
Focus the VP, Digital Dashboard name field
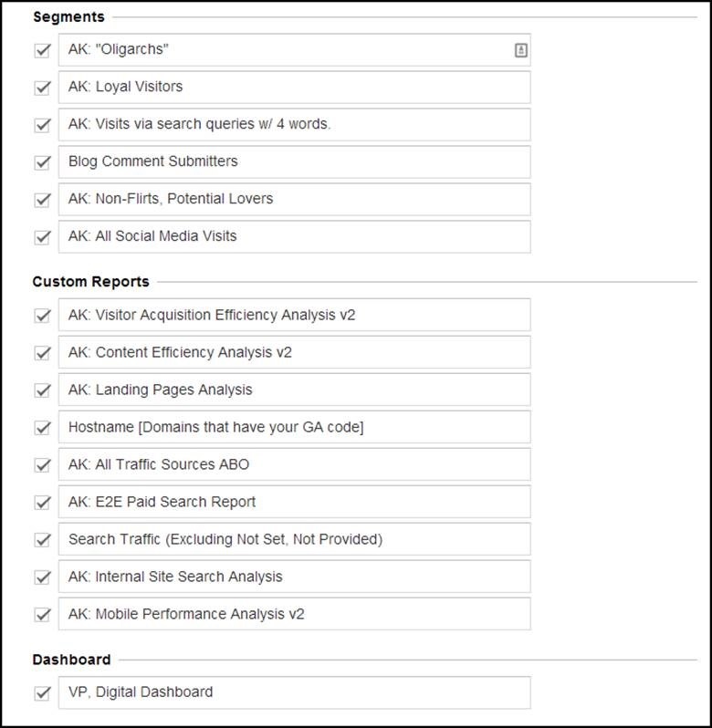click(294, 692)
